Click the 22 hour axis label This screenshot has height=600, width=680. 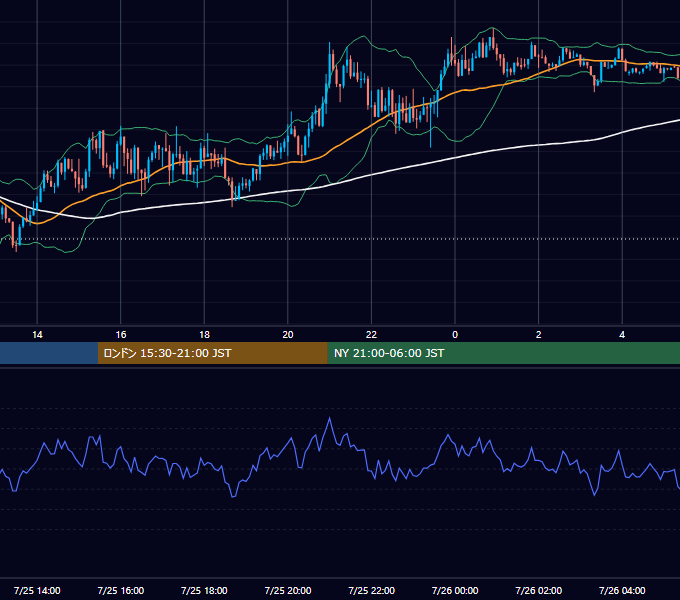(x=371, y=335)
